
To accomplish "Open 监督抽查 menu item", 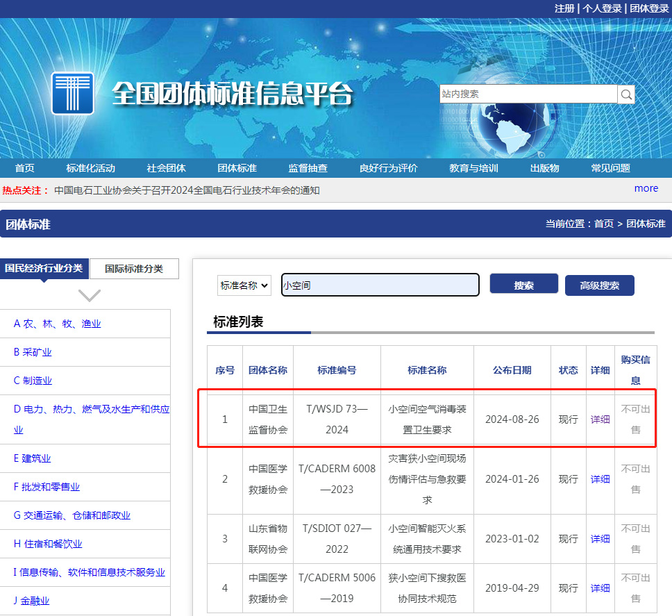I will coord(308,168).
